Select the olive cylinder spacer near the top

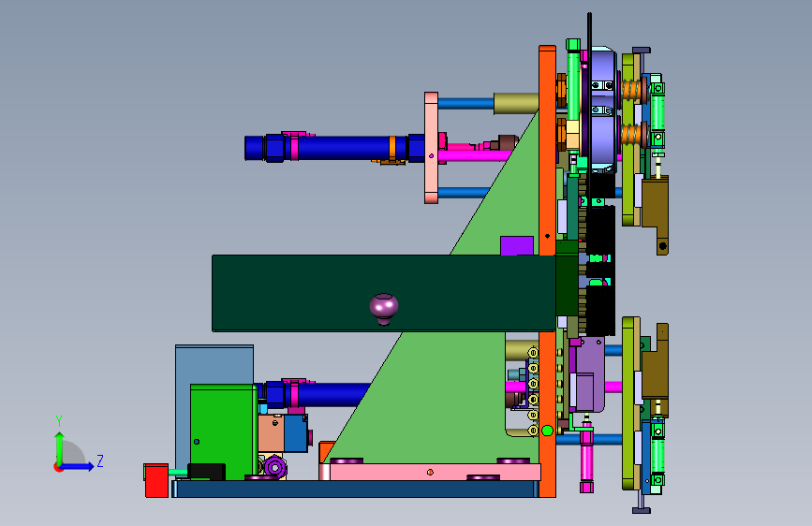(x=516, y=104)
